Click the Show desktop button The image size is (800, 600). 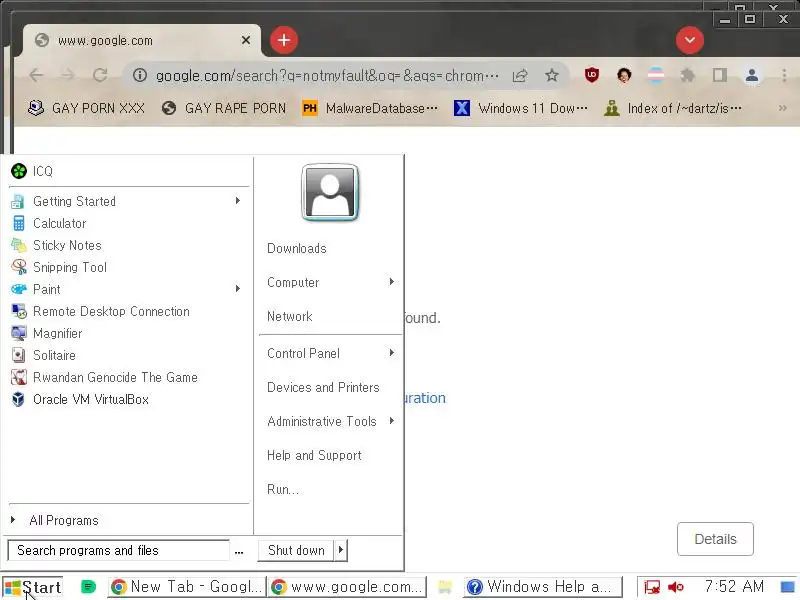click(788, 587)
